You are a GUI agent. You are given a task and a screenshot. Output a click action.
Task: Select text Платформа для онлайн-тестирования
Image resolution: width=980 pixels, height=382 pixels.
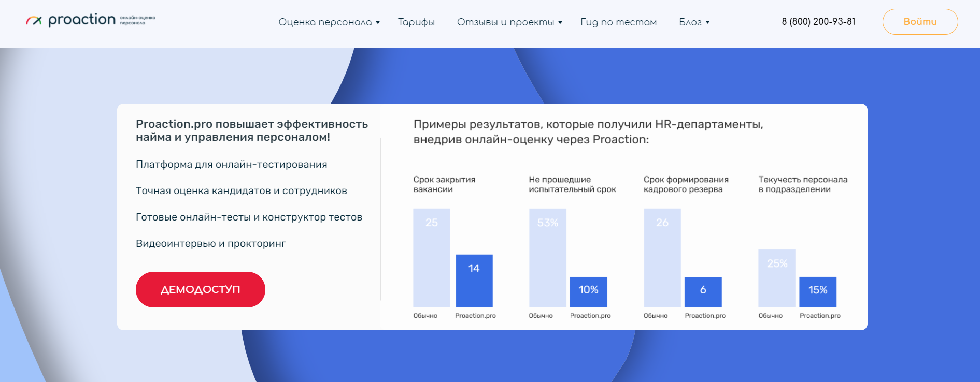pyautogui.click(x=232, y=164)
